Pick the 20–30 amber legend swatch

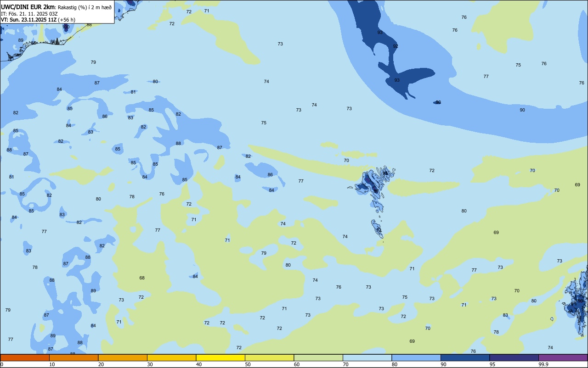[123, 357]
